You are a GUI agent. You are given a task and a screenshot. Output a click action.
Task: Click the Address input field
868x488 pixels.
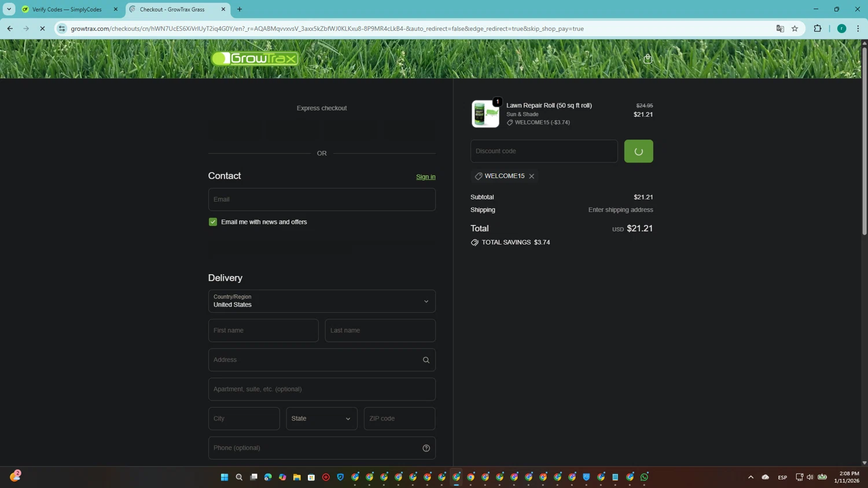(x=322, y=360)
